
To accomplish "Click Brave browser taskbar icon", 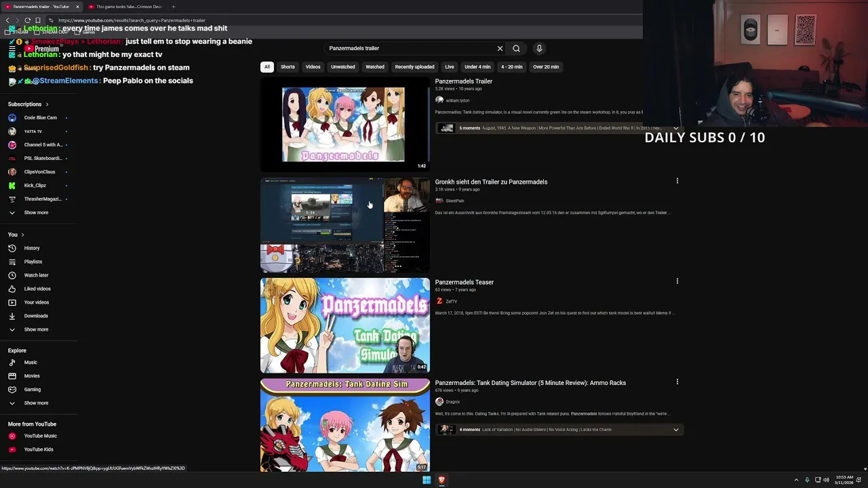I will pyautogui.click(x=441, y=480).
